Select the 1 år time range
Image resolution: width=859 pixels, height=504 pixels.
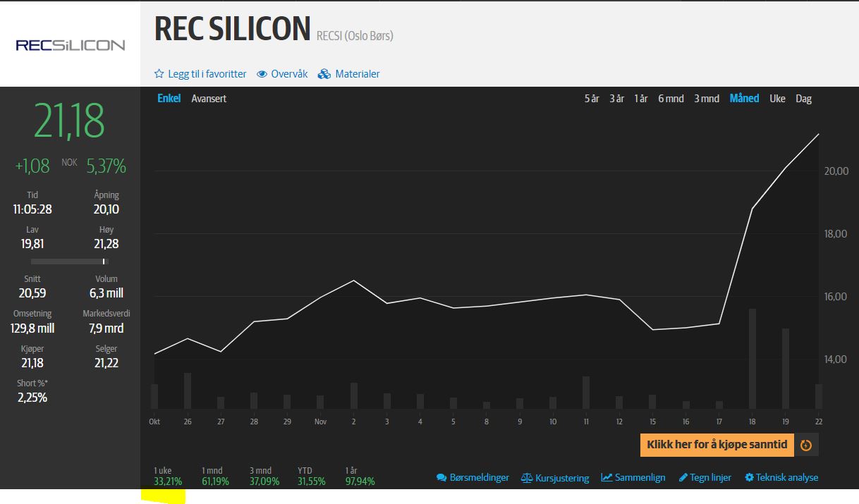[640, 99]
